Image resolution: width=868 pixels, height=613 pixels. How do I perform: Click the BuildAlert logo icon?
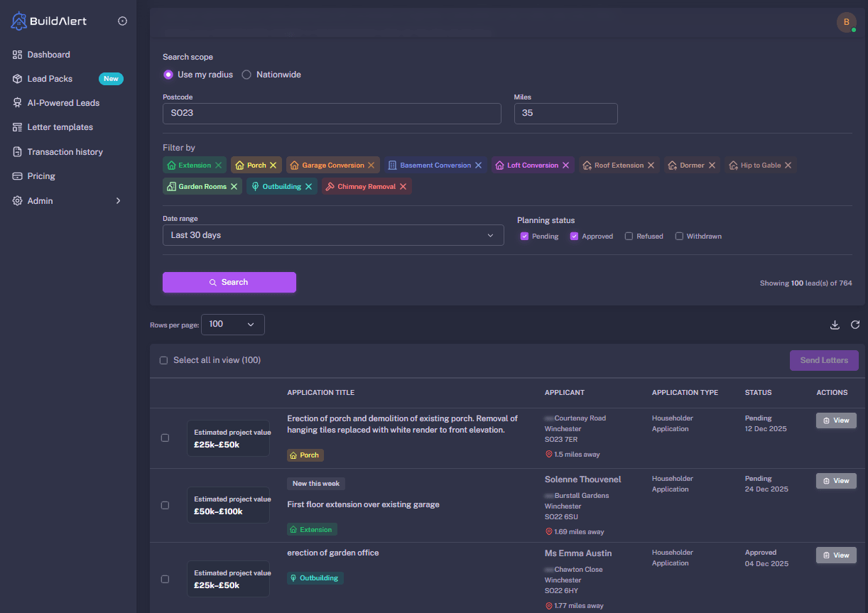[18, 21]
